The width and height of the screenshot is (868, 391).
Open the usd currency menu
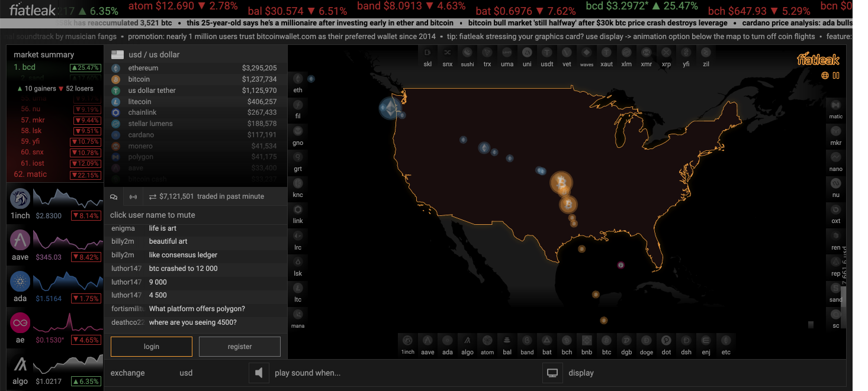pyautogui.click(x=186, y=373)
